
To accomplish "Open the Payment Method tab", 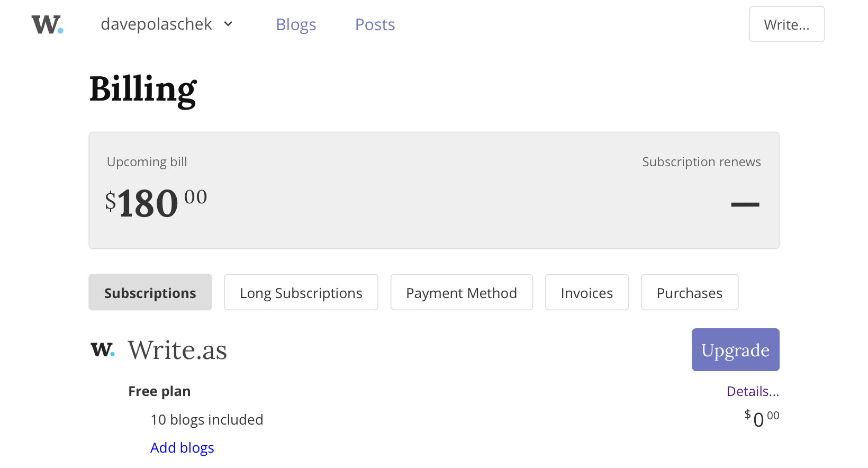I will point(462,292).
